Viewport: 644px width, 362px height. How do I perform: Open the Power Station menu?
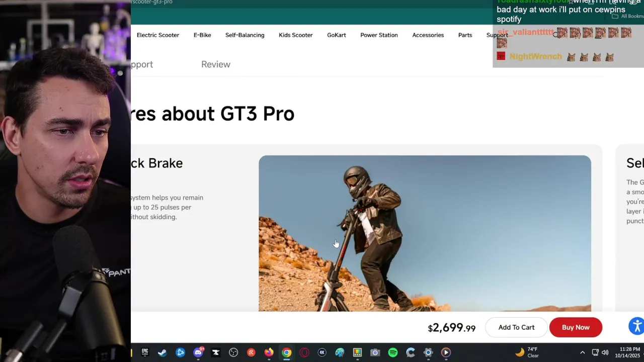pyautogui.click(x=379, y=35)
